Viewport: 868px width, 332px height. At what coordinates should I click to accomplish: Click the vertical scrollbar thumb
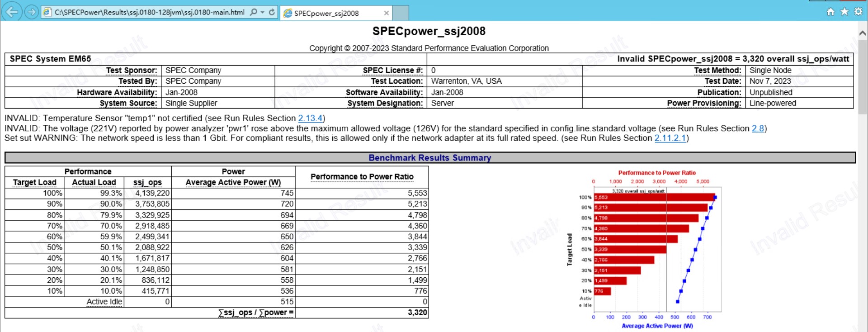click(x=862, y=77)
